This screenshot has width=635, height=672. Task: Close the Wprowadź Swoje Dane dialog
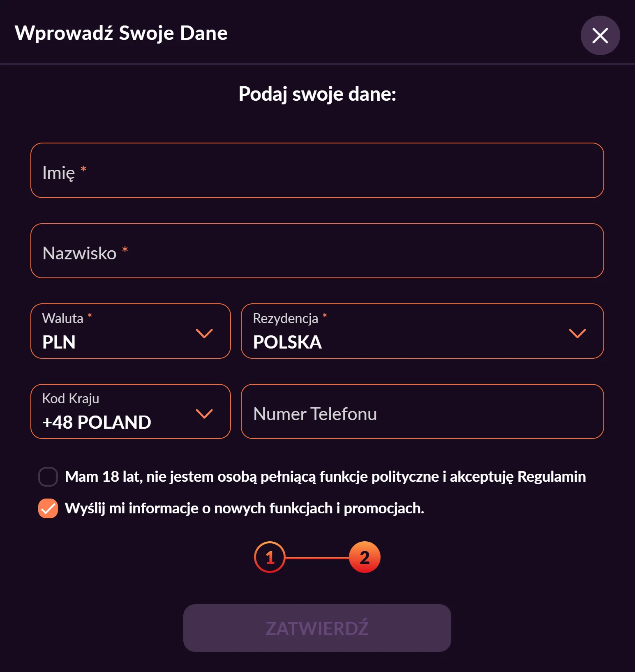point(600,35)
